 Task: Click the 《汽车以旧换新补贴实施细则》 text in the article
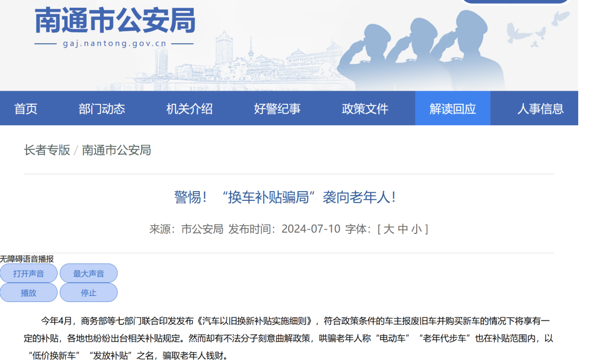(256, 321)
